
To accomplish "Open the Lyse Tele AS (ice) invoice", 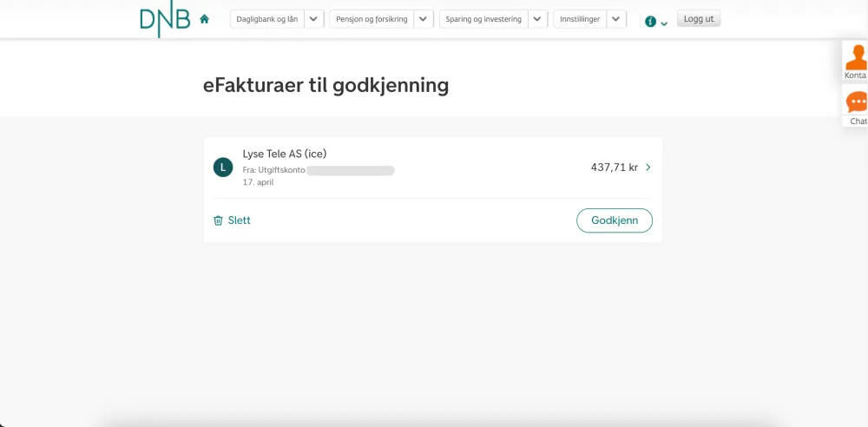I will (x=285, y=154).
